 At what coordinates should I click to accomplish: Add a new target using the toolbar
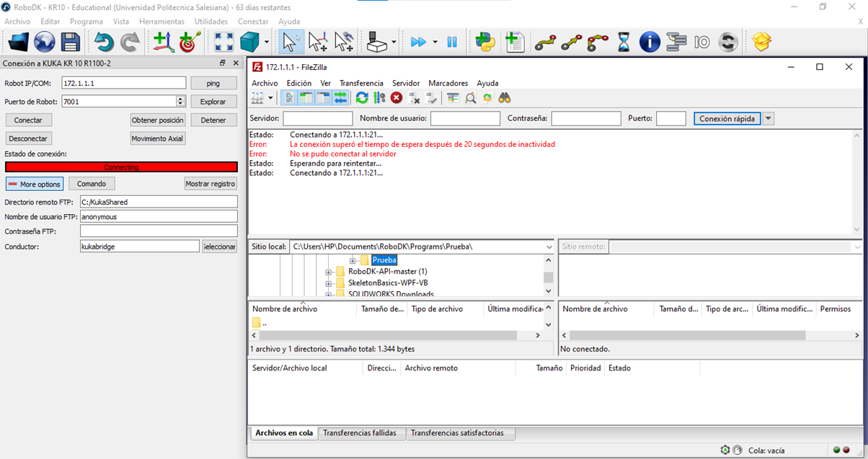pyautogui.click(x=190, y=43)
